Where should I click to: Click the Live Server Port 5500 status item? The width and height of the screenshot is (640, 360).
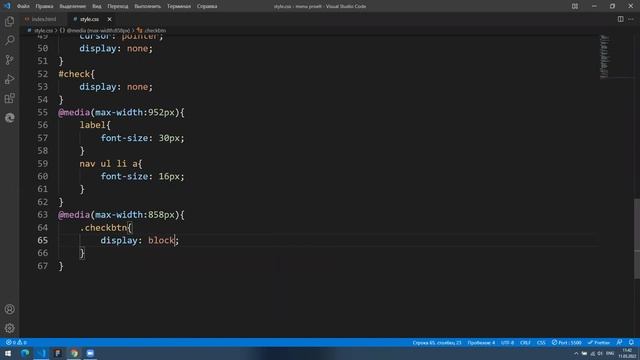[567, 342]
